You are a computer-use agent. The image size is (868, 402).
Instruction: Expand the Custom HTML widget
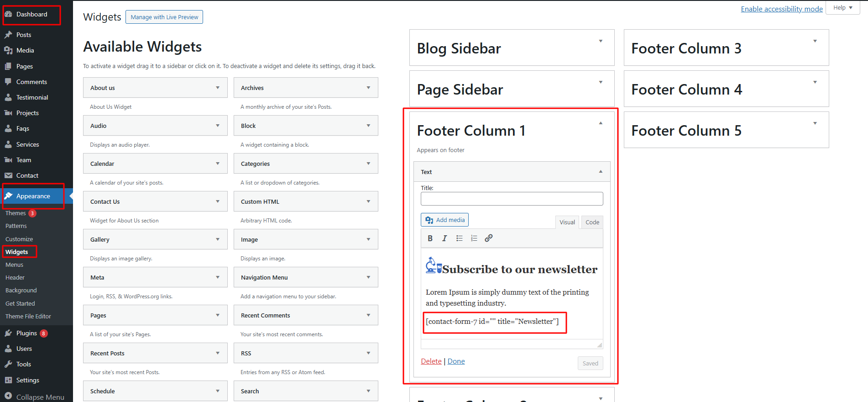368,201
